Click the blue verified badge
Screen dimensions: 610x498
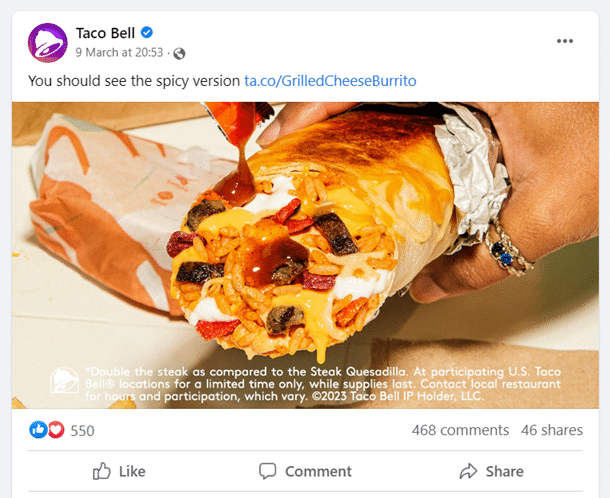[x=147, y=33]
